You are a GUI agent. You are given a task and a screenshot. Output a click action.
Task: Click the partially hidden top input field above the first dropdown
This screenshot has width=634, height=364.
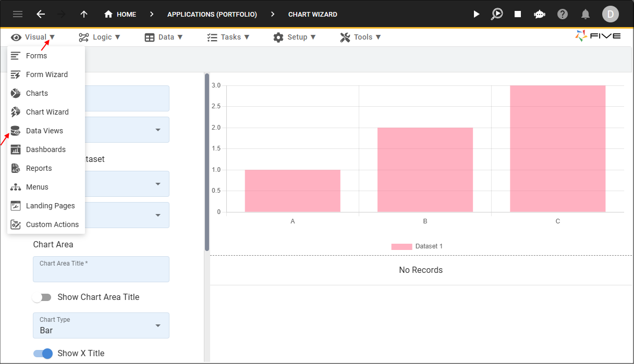click(127, 98)
